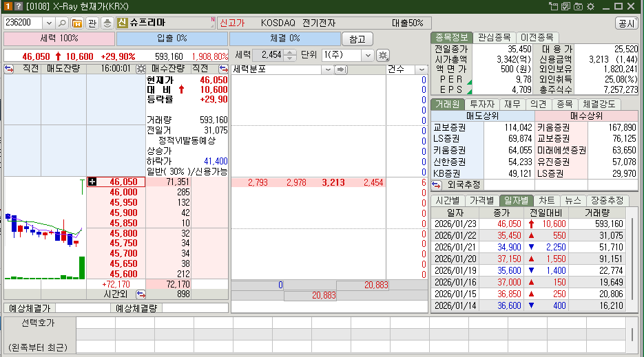The image size is (644, 357).
Task: Click the camera capture icon in title bar
Action: tap(578, 6)
